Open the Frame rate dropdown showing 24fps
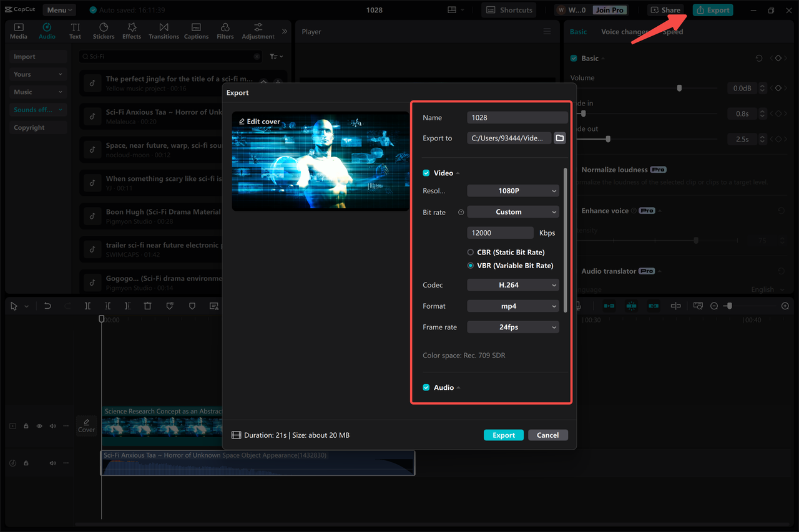This screenshot has height=532, width=799. pos(513,327)
